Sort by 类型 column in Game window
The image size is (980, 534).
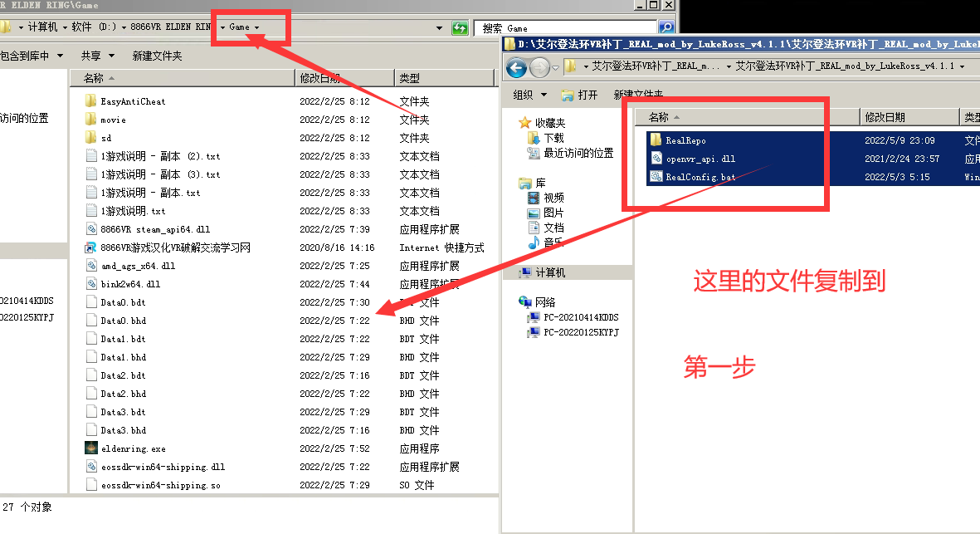[x=445, y=77]
